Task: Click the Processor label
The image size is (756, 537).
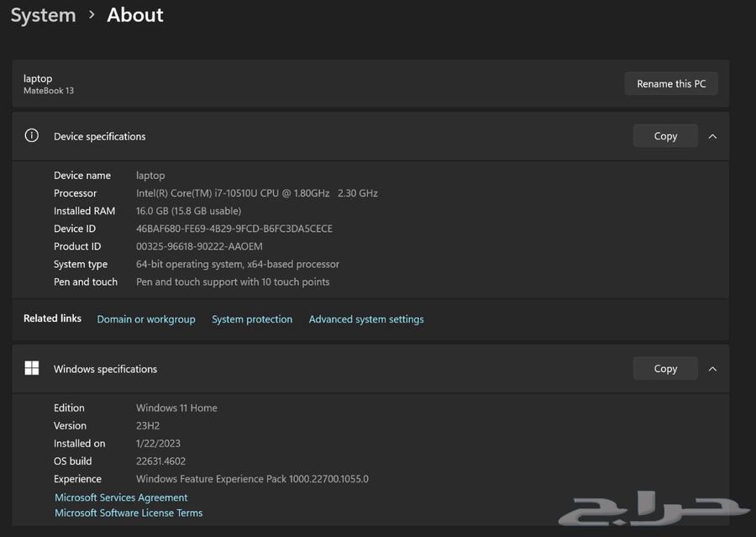Action: (x=76, y=193)
